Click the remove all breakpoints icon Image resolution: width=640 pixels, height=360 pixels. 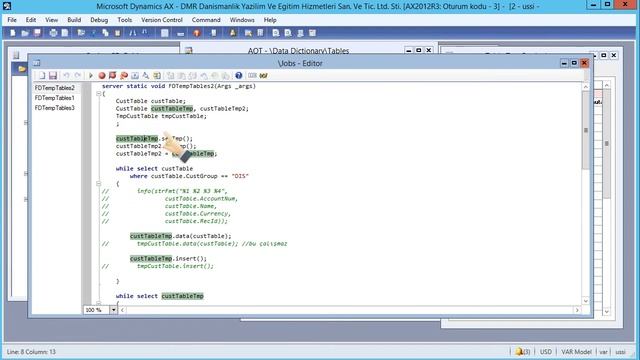pyautogui.click(x=113, y=76)
